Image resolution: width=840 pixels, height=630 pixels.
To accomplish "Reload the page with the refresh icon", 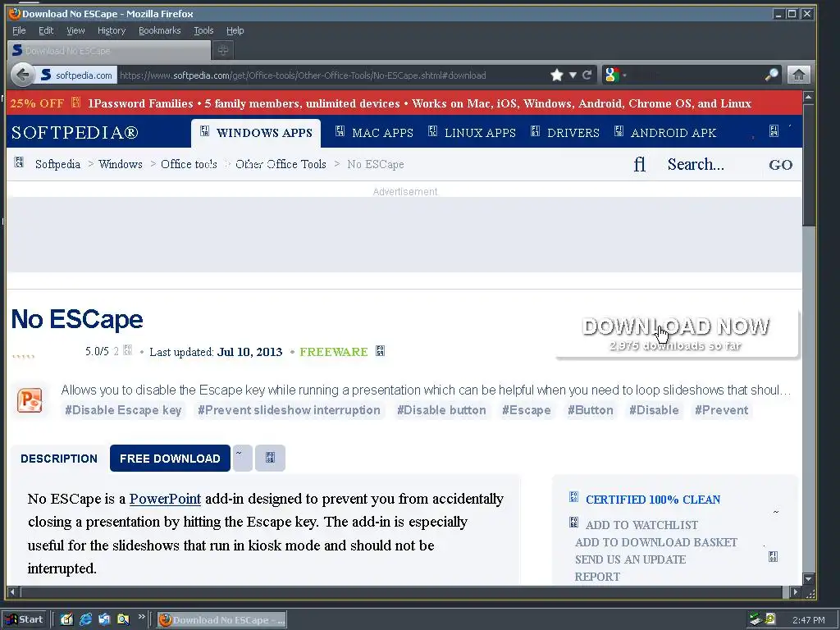I will pos(587,75).
